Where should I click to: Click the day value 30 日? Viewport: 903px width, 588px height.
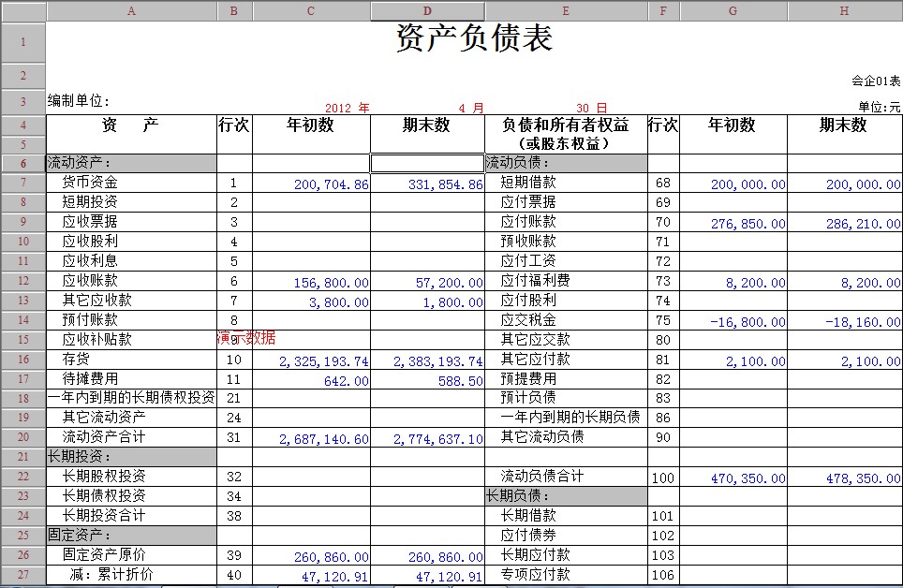pyautogui.click(x=591, y=108)
